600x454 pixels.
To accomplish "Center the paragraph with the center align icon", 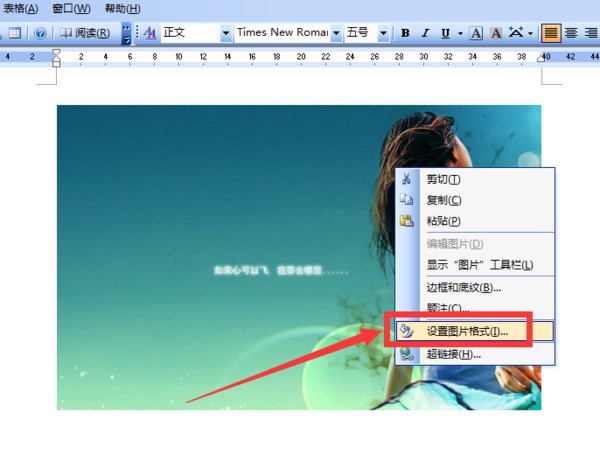I will (x=572, y=33).
